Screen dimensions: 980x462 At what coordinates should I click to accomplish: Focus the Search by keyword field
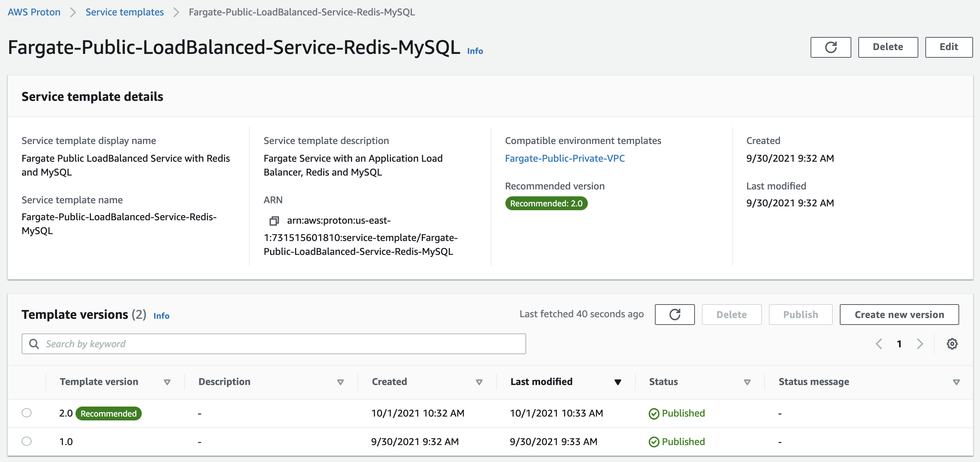pyautogui.click(x=274, y=344)
